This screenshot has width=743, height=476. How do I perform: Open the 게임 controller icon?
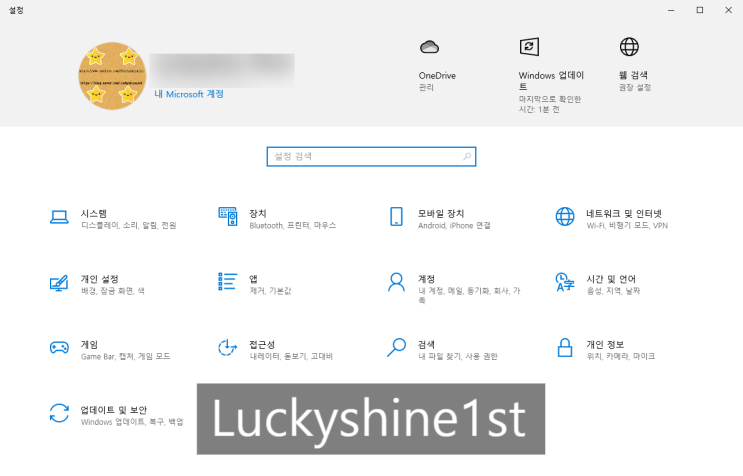pyautogui.click(x=59, y=348)
